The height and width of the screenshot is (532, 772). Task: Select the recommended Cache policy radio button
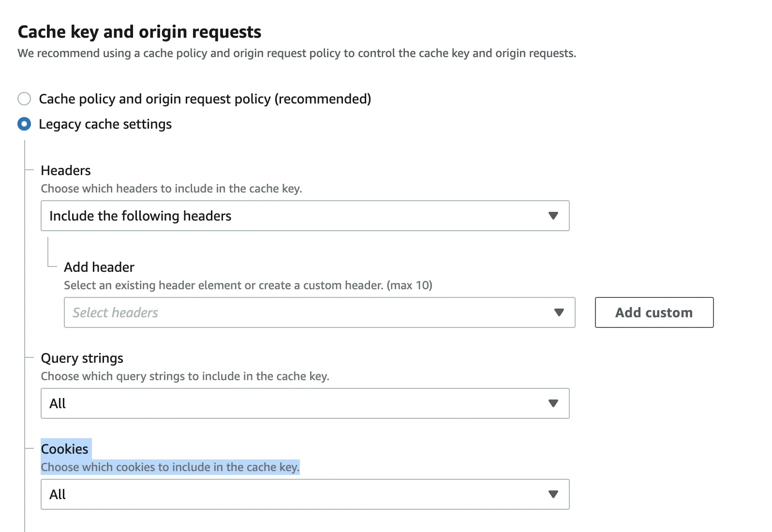24,99
